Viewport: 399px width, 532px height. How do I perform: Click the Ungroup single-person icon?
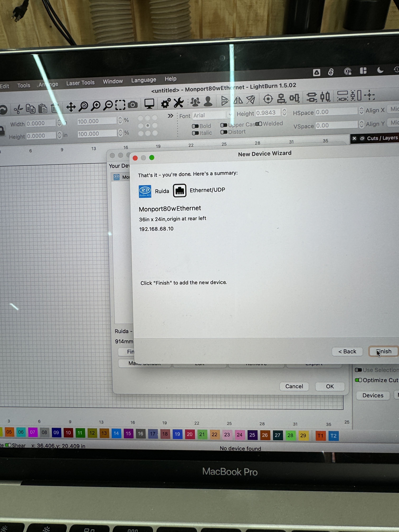(208, 101)
